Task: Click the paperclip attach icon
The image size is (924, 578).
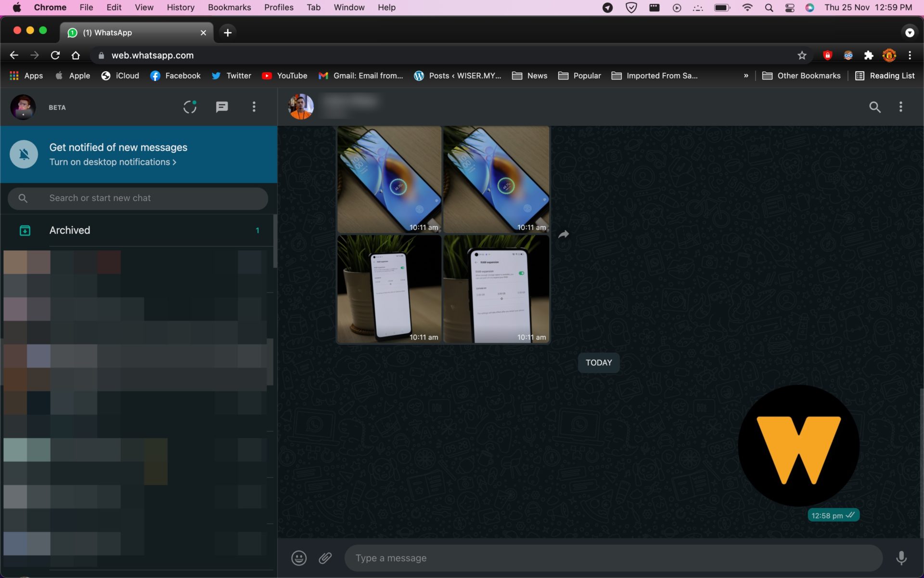Action: point(325,558)
